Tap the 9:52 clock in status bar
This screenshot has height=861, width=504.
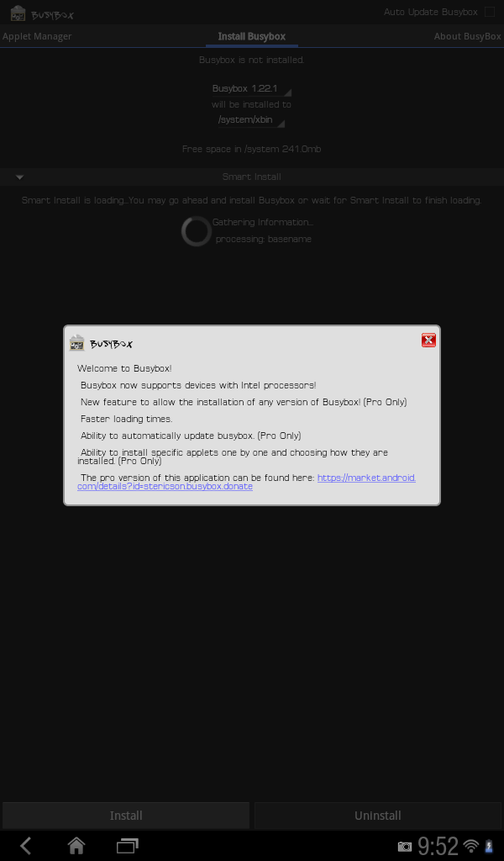tap(438, 846)
